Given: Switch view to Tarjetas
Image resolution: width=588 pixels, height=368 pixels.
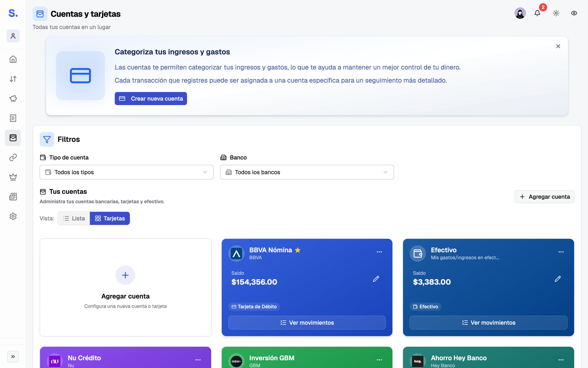Looking at the screenshot, I should (110, 218).
